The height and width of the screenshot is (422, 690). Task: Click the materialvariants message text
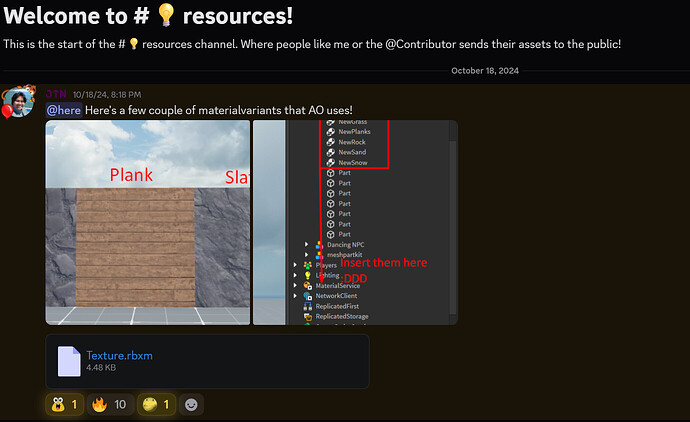click(219, 110)
